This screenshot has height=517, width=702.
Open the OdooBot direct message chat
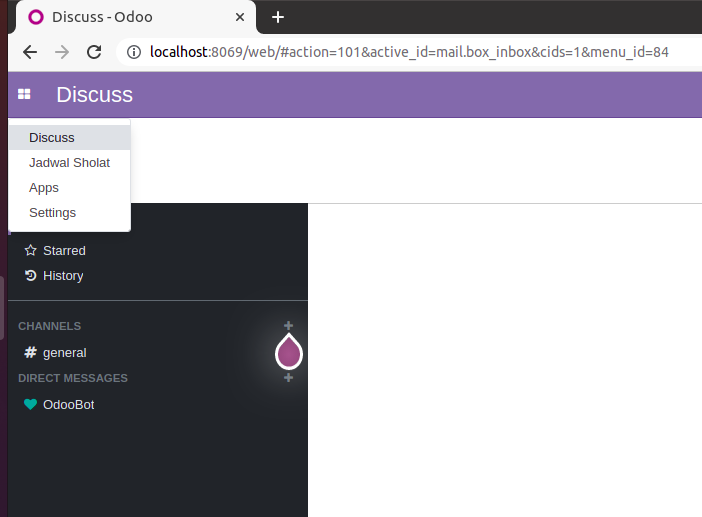tap(68, 405)
